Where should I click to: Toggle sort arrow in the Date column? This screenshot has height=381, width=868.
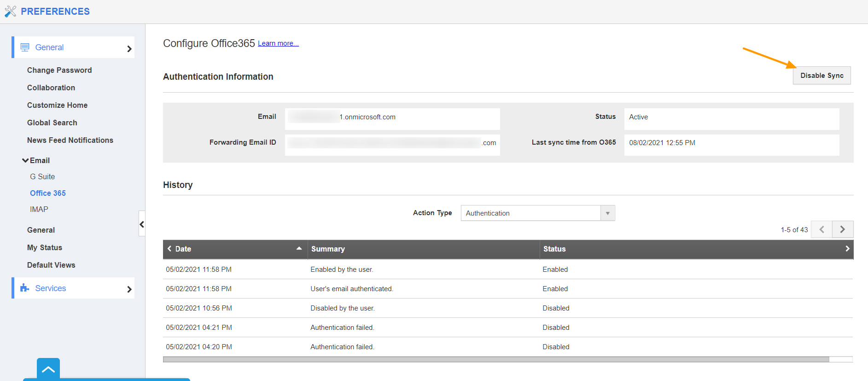[x=299, y=248]
